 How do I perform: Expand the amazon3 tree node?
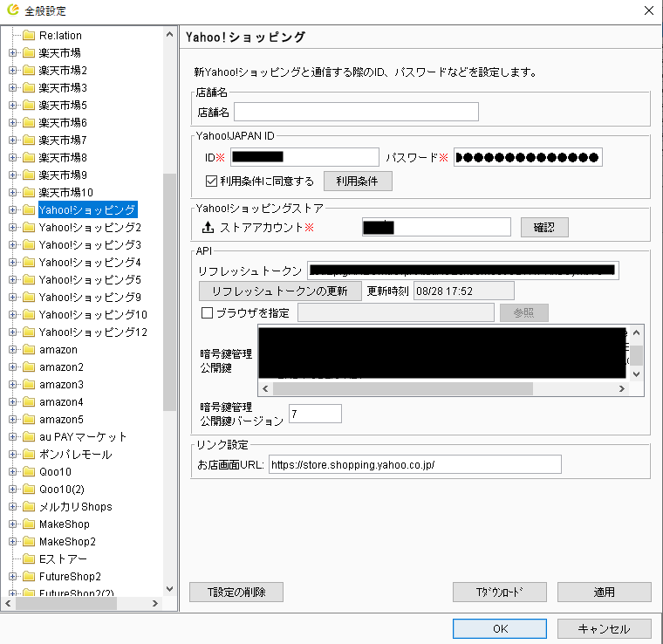[x=13, y=384]
